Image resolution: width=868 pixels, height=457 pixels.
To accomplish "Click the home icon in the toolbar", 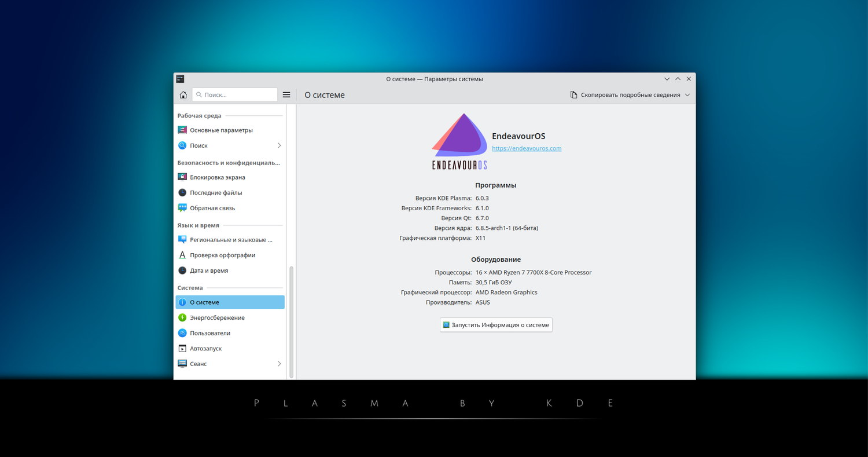I will (183, 95).
